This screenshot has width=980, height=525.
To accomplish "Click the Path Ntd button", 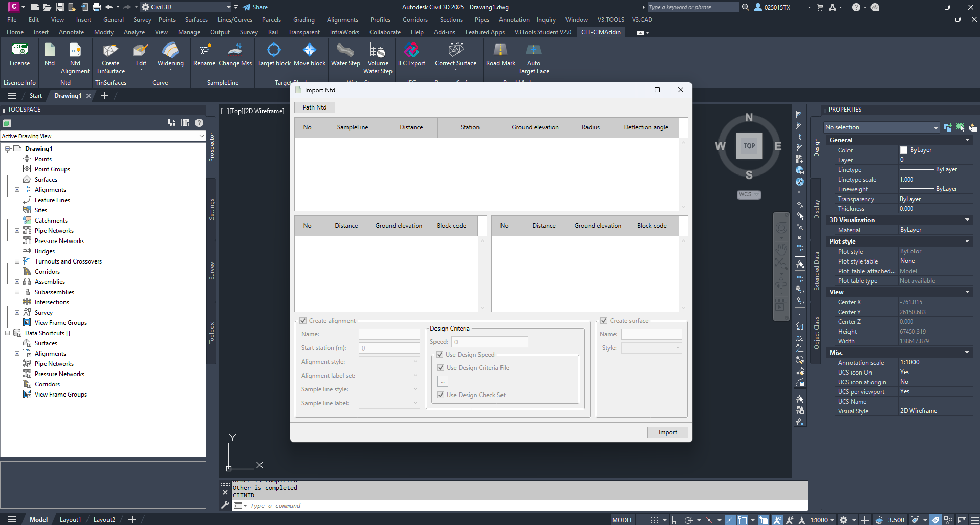I will [x=315, y=107].
